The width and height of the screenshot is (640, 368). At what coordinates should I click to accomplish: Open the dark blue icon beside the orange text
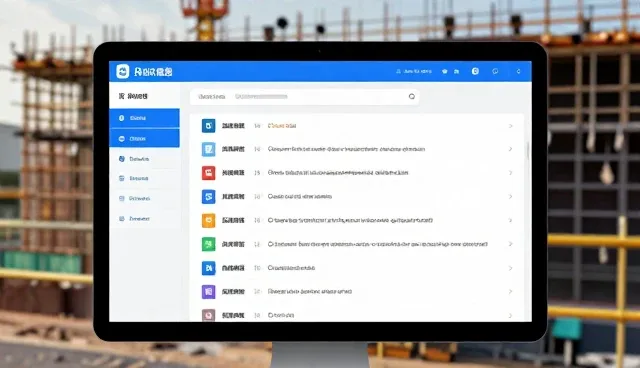208,126
